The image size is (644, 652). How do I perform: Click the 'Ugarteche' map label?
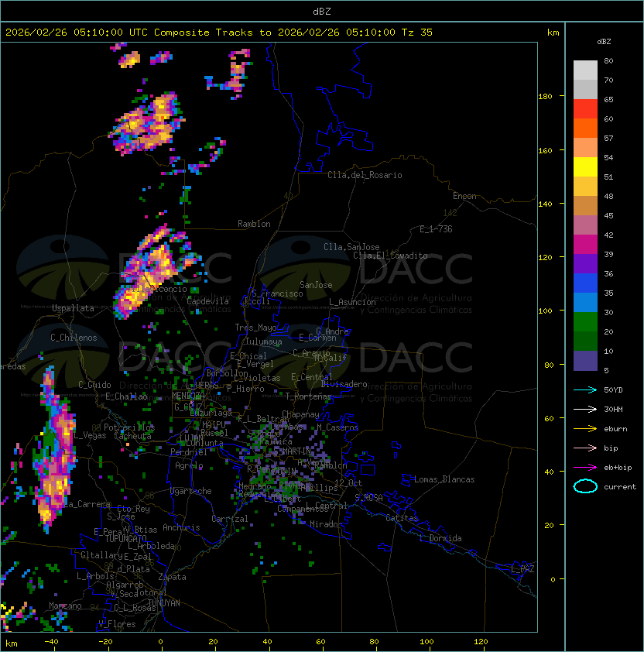point(191,491)
